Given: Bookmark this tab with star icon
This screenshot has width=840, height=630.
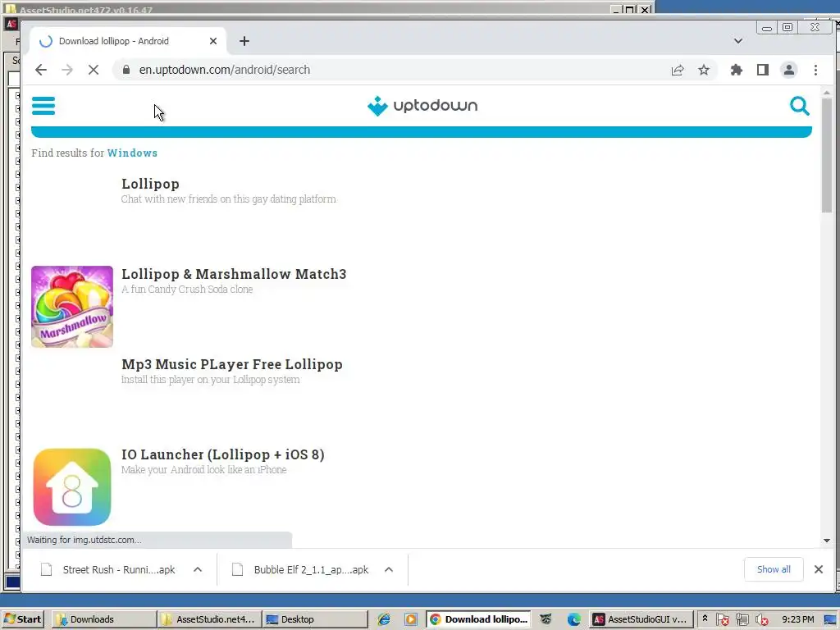Looking at the screenshot, I should (703, 70).
